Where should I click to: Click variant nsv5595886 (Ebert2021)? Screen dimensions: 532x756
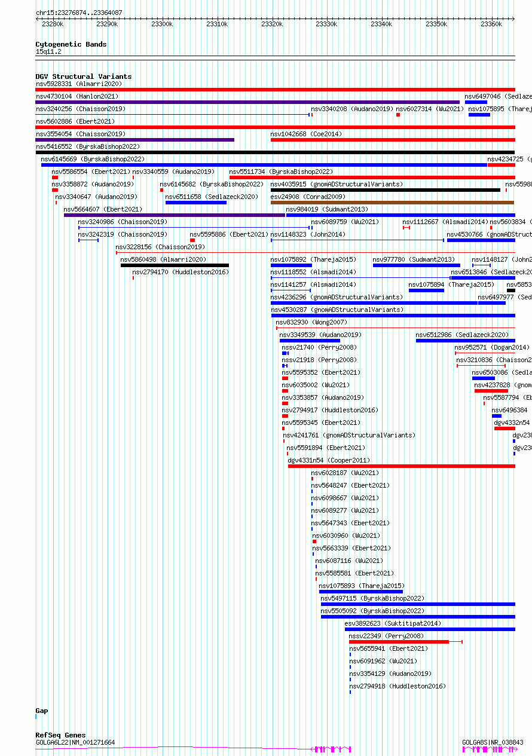(x=229, y=234)
